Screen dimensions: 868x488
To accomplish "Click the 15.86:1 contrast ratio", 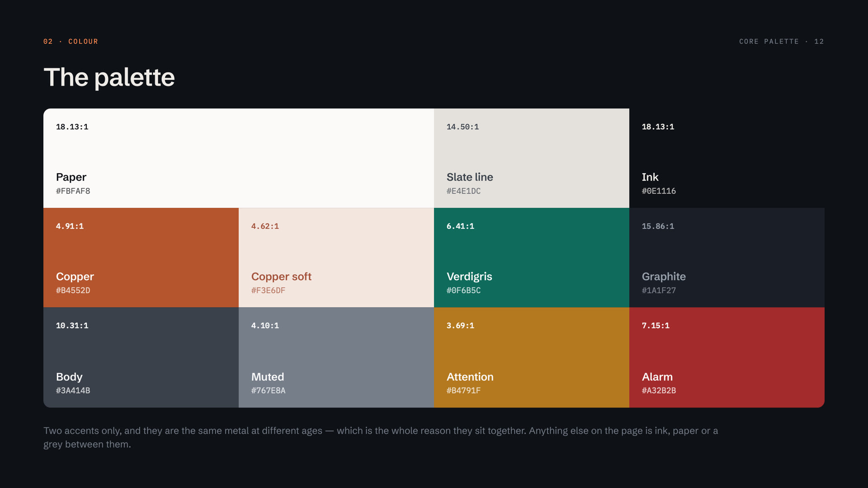I will coord(658,226).
